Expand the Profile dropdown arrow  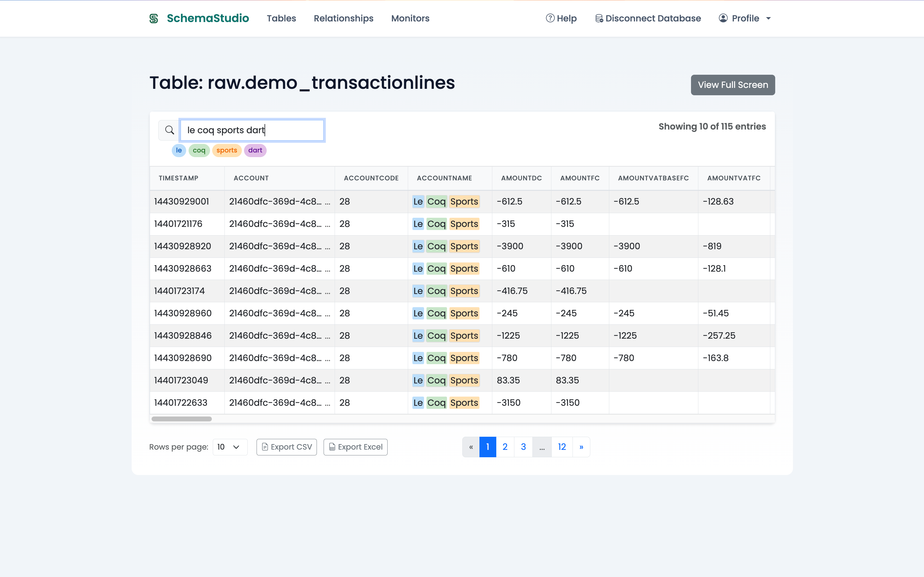pyautogui.click(x=768, y=18)
